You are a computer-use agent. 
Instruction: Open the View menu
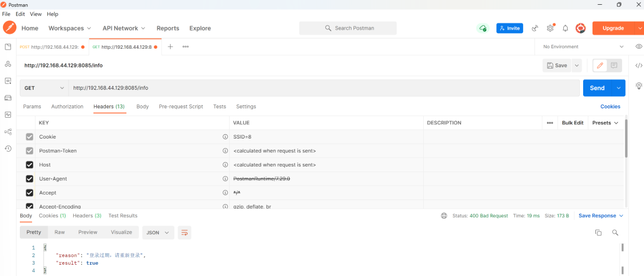pyautogui.click(x=36, y=14)
